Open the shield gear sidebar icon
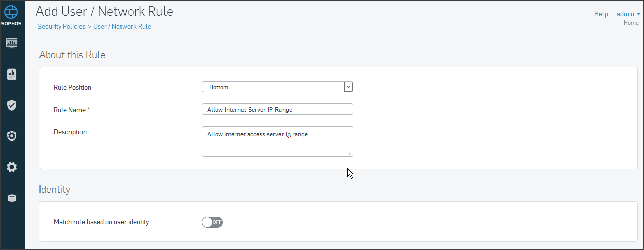Image resolution: width=644 pixels, height=250 pixels. 12,136
